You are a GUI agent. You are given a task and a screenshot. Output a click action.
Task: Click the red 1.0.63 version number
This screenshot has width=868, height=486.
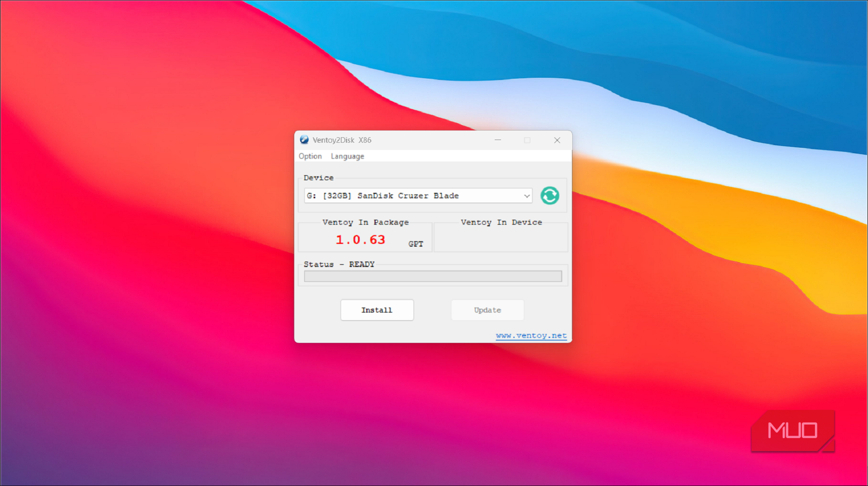click(360, 240)
